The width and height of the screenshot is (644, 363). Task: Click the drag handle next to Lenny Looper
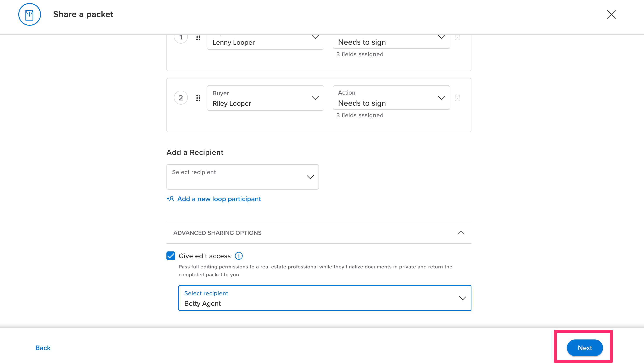point(198,37)
